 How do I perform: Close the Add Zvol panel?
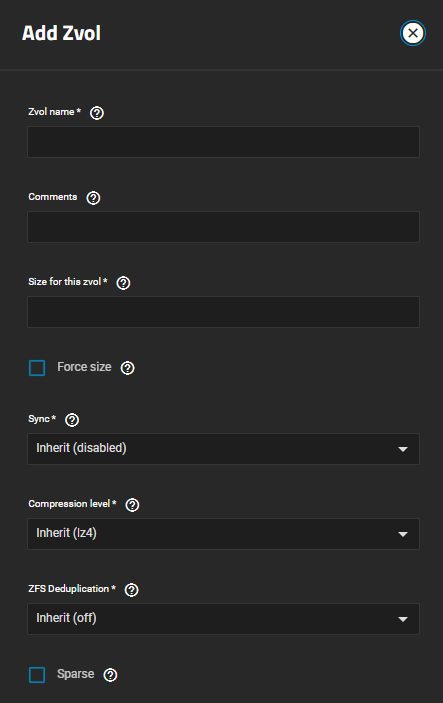point(413,33)
